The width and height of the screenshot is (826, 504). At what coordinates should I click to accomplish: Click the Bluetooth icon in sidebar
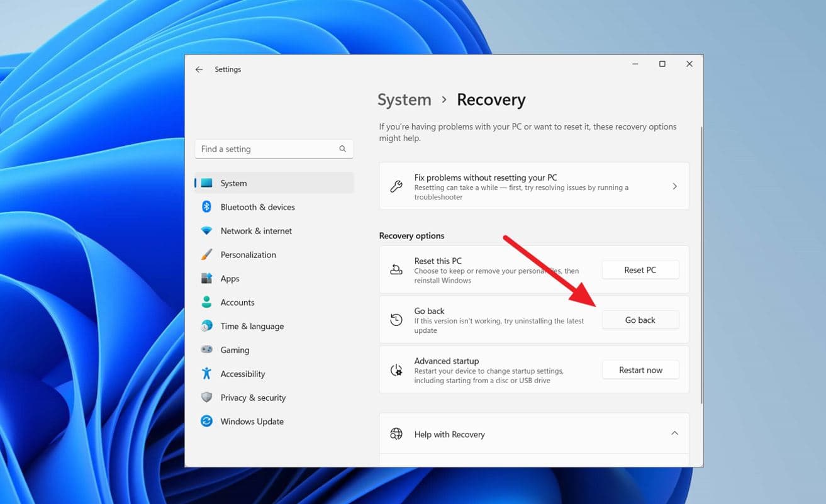tap(206, 207)
